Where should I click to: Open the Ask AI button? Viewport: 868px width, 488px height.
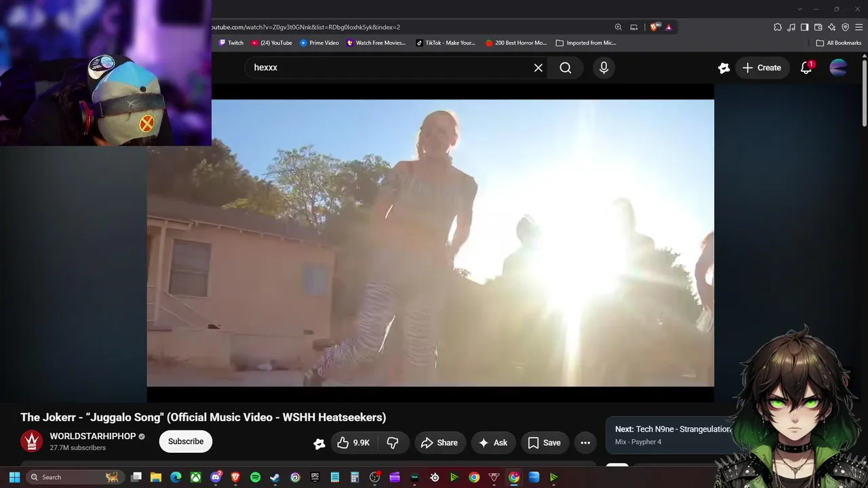click(493, 443)
